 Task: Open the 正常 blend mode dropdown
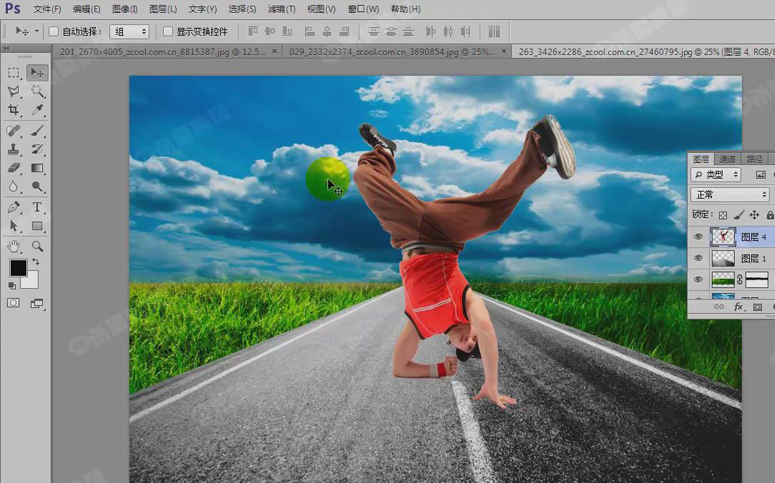(x=729, y=195)
